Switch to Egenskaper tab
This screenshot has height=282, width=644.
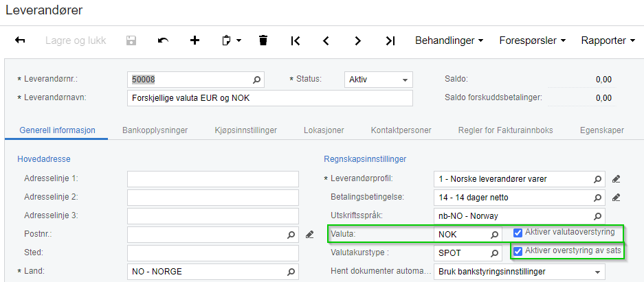[x=601, y=130]
